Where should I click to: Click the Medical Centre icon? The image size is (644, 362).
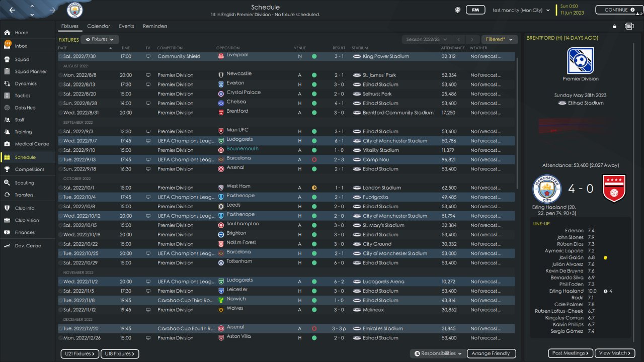(x=7, y=144)
